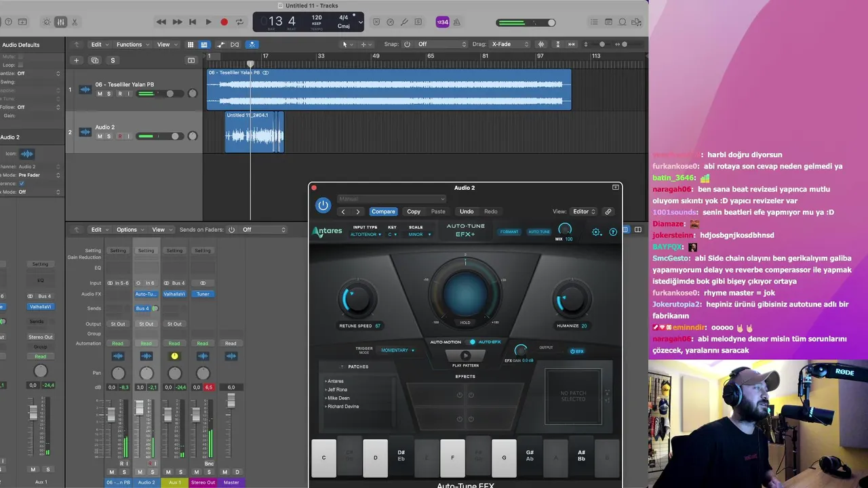Toggle the Waveform Zoom icon
868x488 pixels.
[540, 45]
